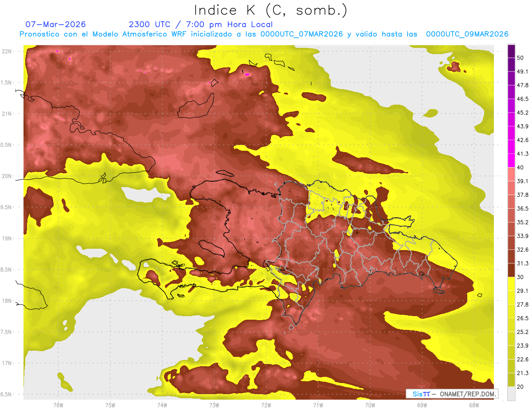Click the 74W longitude label
This screenshot has height=411, width=532.
pyautogui.click(x=162, y=405)
